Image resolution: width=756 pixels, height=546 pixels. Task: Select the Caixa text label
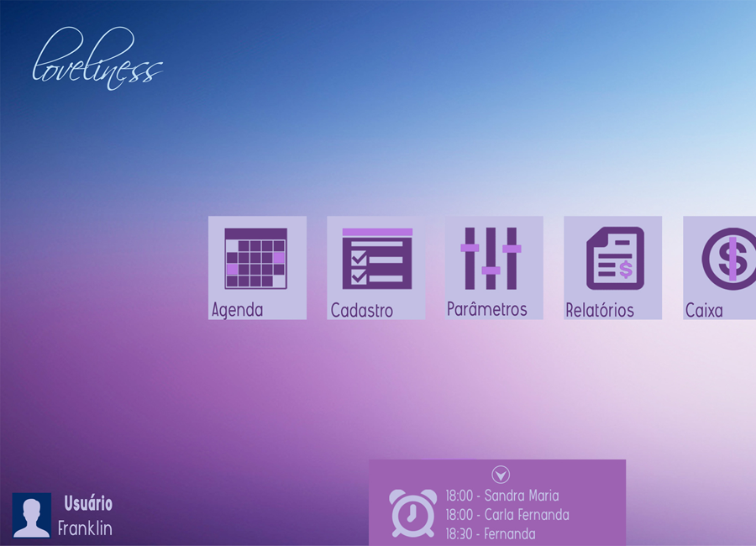point(704,310)
